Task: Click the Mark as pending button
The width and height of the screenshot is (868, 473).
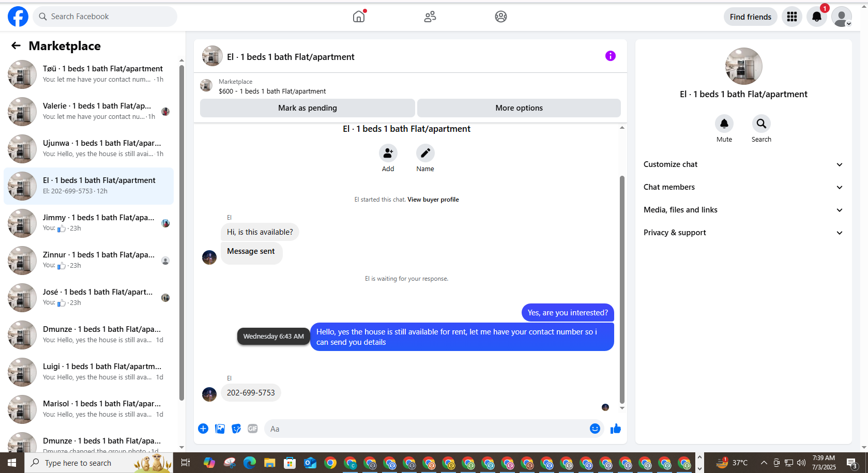Action: (x=307, y=108)
